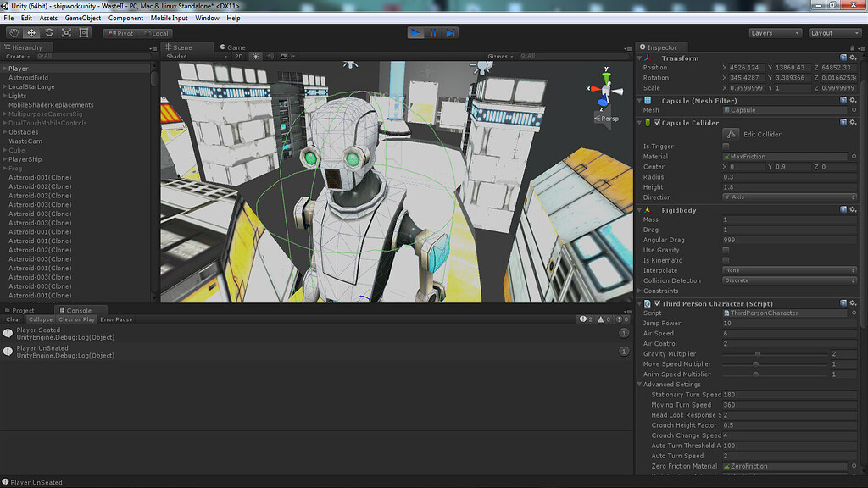
Task: Select the Rotate tool
Action: tap(48, 32)
